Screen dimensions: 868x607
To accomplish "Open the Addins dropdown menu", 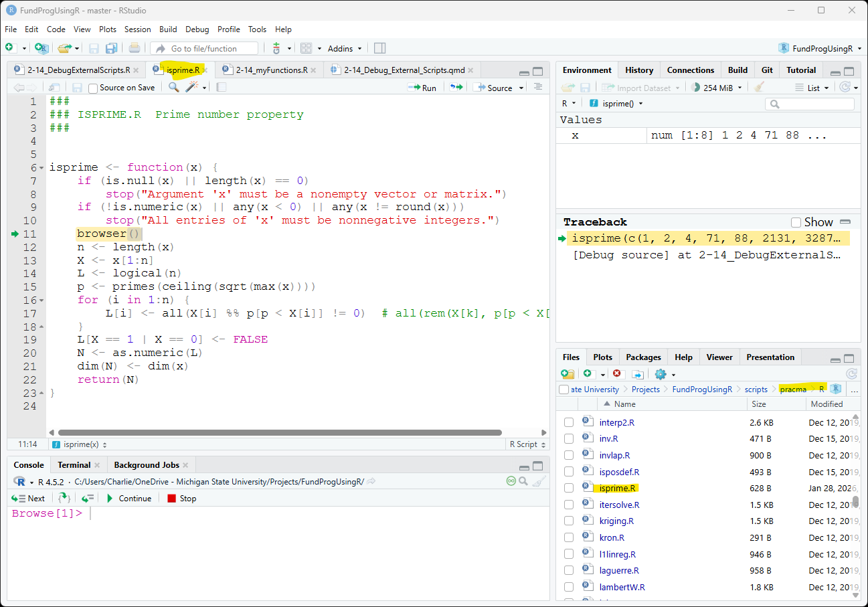I will (x=345, y=48).
